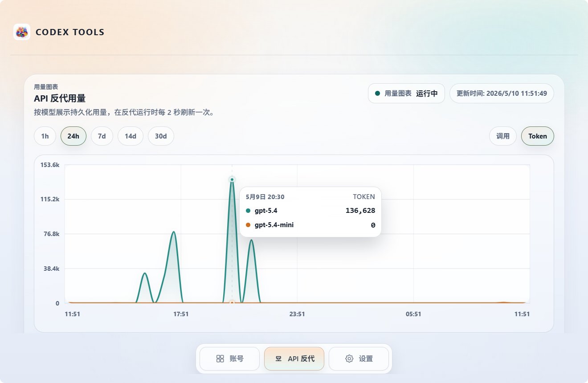Click the 5月9日 20:30 tooltip date
This screenshot has height=383, width=588.
click(265, 196)
